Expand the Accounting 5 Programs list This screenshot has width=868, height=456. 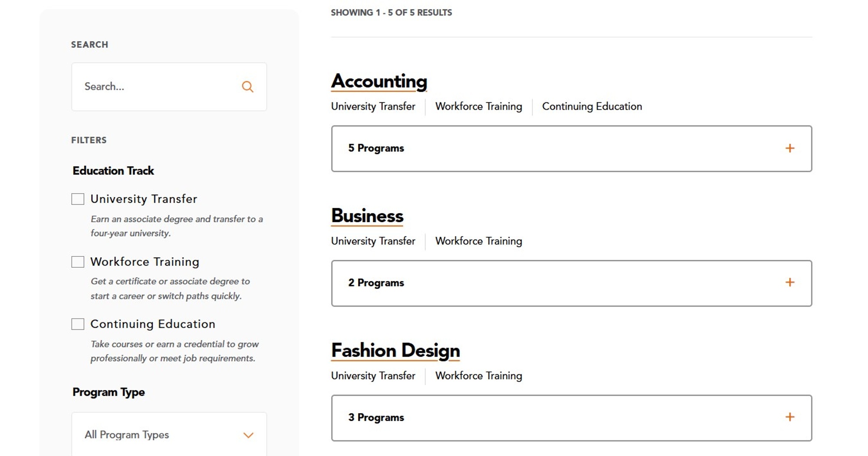click(x=790, y=148)
